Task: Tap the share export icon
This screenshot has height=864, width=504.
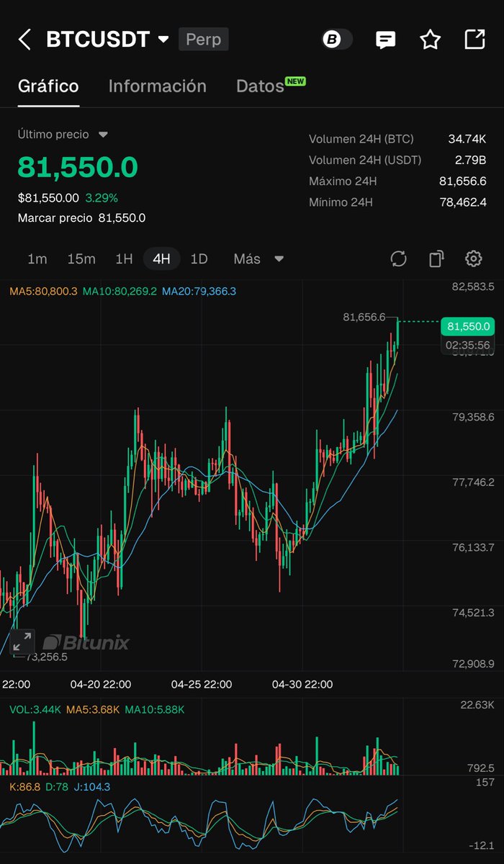Action: click(474, 40)
